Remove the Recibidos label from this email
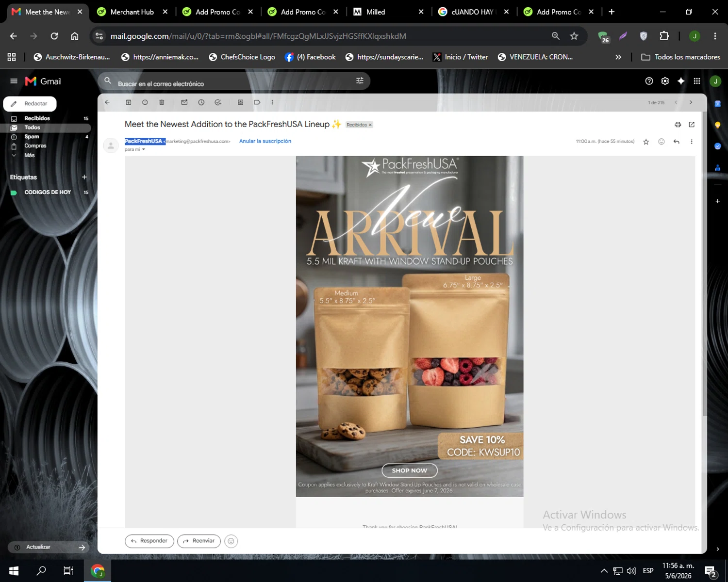Viewport: 728px width, 582px height. [x=370, y=125]
